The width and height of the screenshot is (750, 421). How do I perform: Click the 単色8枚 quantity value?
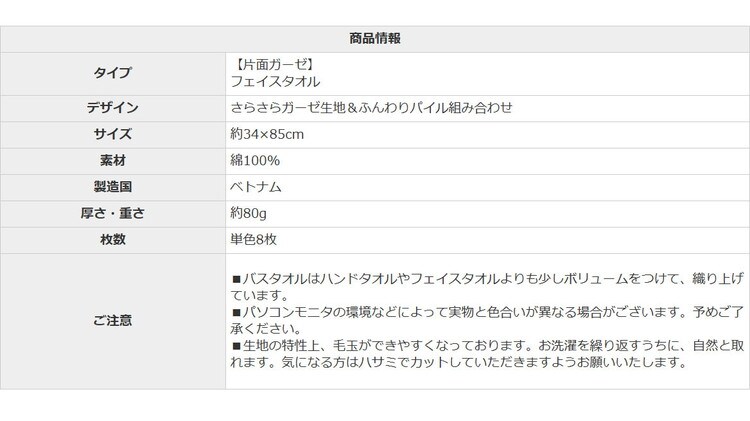click(x=256, y=238)
